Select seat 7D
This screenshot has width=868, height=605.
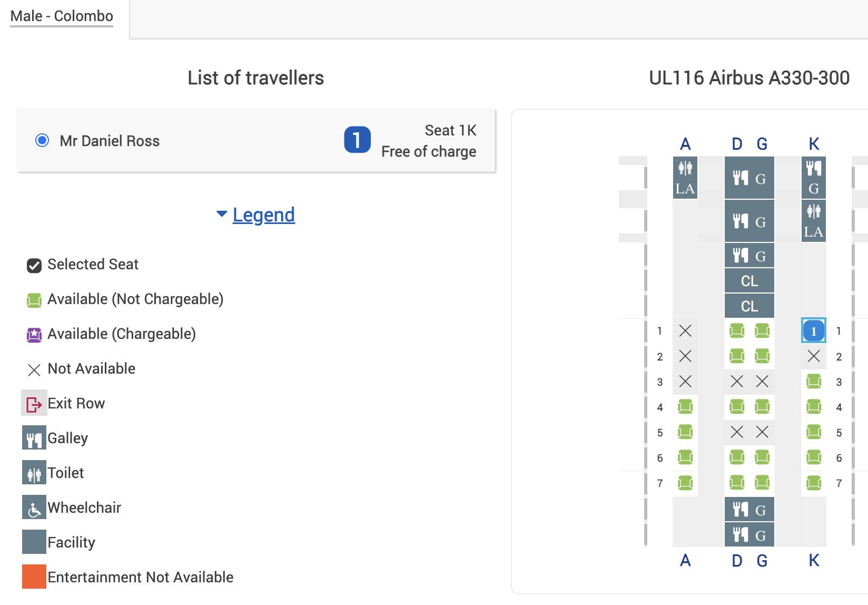tap(737, 483)
